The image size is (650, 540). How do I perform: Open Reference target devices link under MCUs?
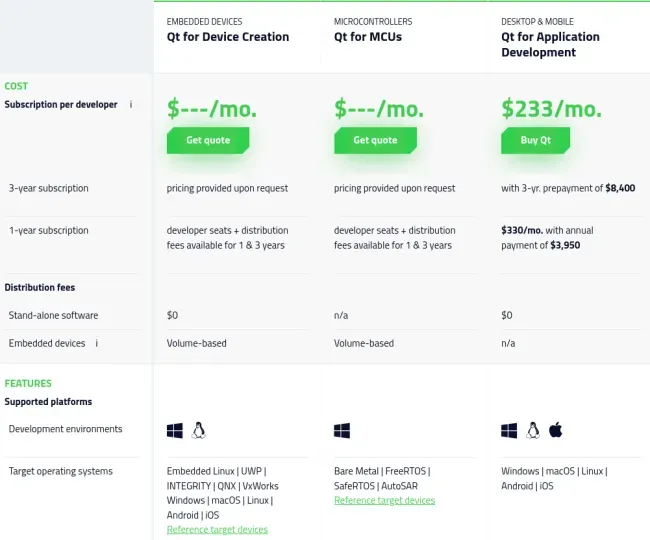click(x=384, y=501)
